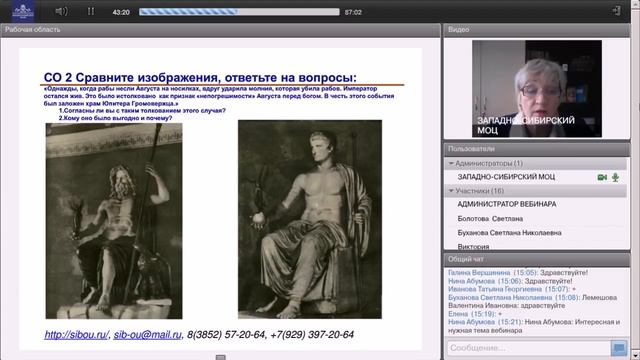
Task: Click the Jupiter statue image
Action: (x=114, y=221)
